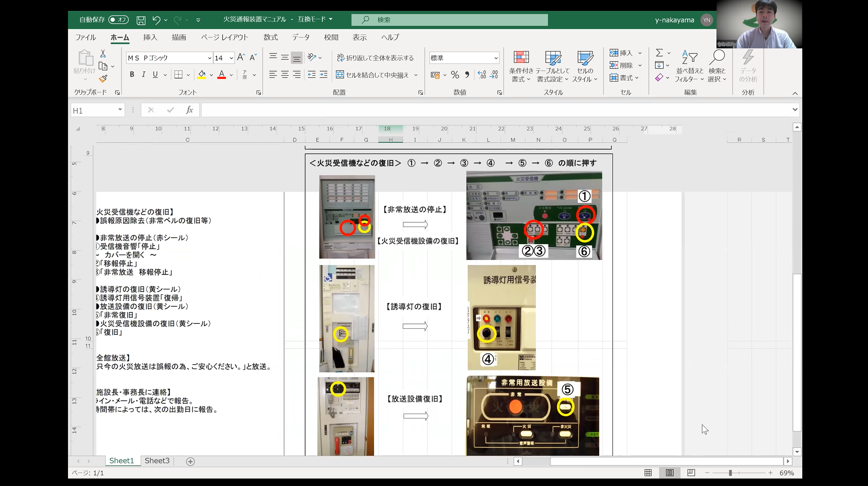The height and width of the screenshot is (486, 868).
Task: Collapse the ribbon with chevron
Action: (x=795, y=93)
